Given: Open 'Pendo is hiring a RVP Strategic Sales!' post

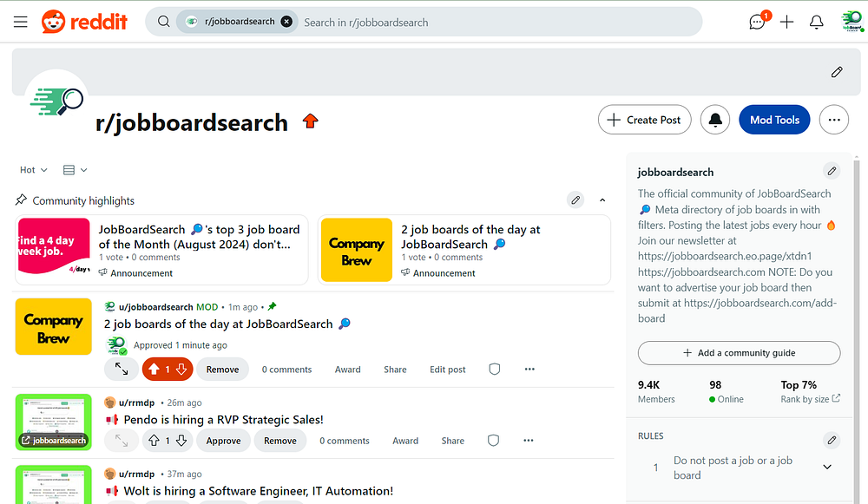Looking at the screenshot, I should pos(224,419).
